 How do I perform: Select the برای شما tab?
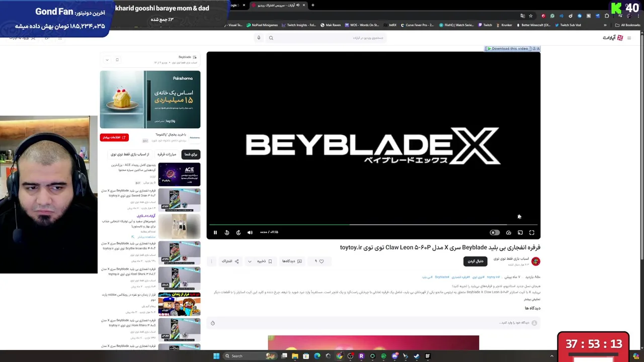click(191, 154)
